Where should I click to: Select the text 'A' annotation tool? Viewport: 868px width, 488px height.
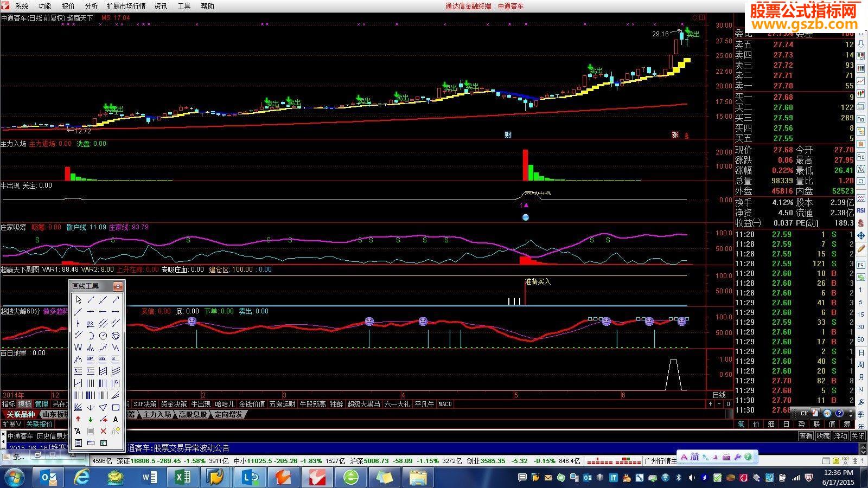pos(116,419)
